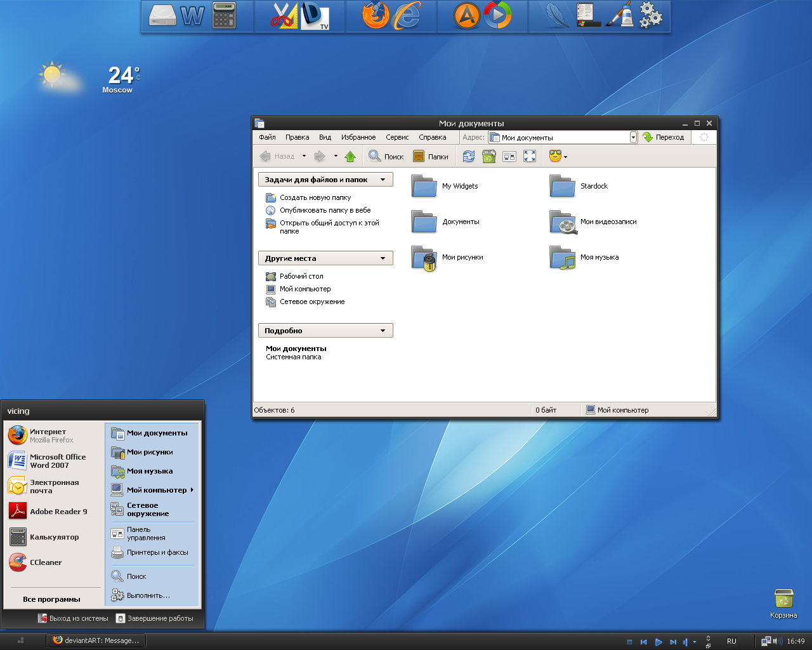Toggle the Папки folders pane button
This screenshot has width=812, height=650.
click(x=431, y=156)
